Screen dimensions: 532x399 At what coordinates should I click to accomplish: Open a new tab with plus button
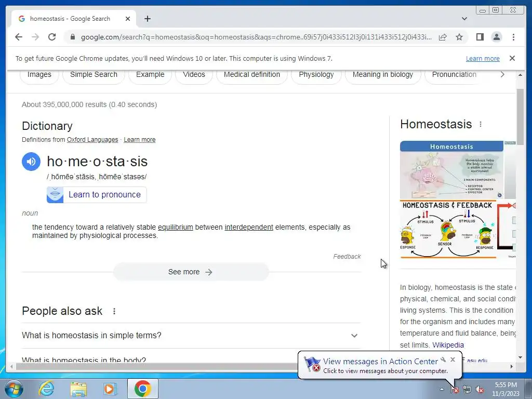click(x=147, y=19)
